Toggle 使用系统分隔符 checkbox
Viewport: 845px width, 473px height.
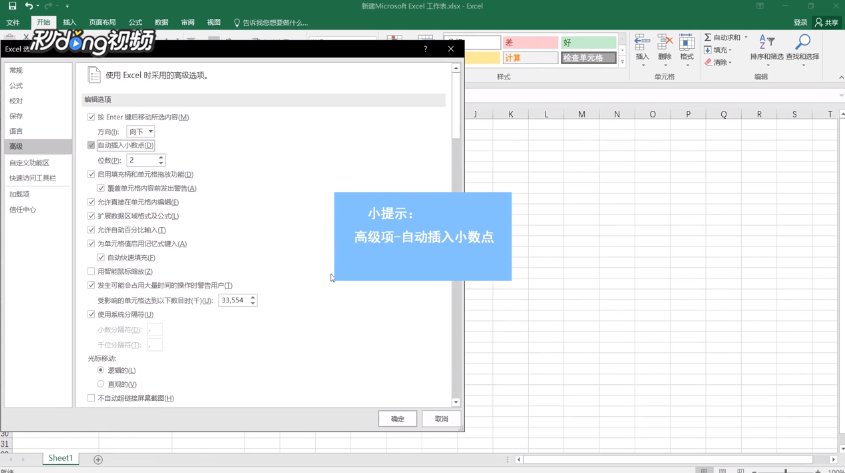pos(91,314)
